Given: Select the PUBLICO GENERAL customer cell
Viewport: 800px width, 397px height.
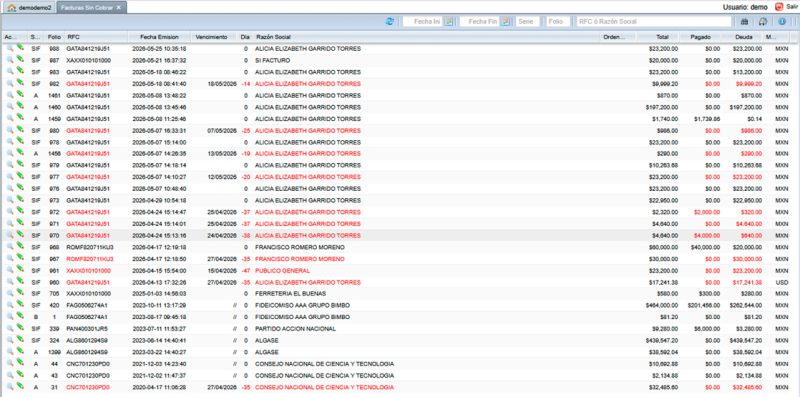Looking at the screenshot, I should (x=282, y=270).
